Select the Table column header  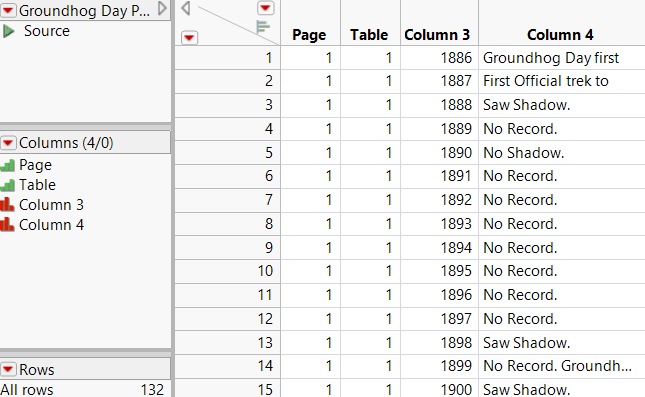coord(369,35)
